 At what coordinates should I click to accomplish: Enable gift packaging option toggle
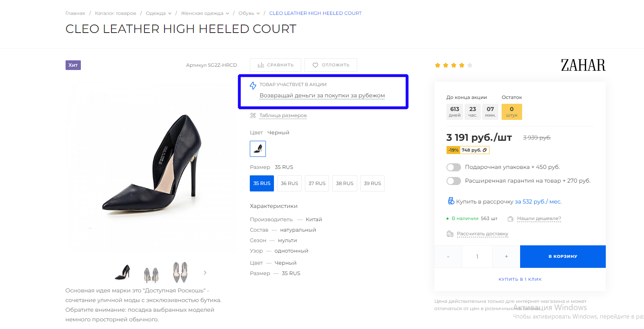pyautogui.click(x=454, y=167)
